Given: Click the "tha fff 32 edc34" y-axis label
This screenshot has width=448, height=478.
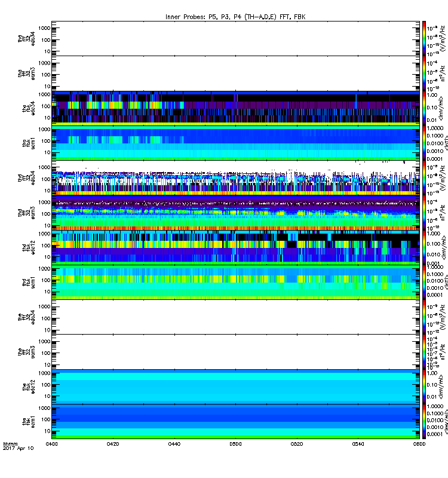Looking at the screenshot, I should [26, 38].
